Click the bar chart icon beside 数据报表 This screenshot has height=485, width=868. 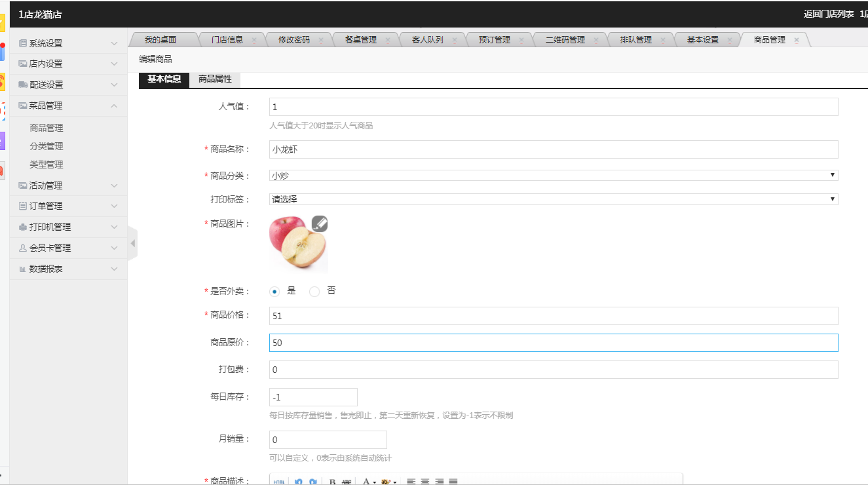pyautogui.click(x=23, y=269)
